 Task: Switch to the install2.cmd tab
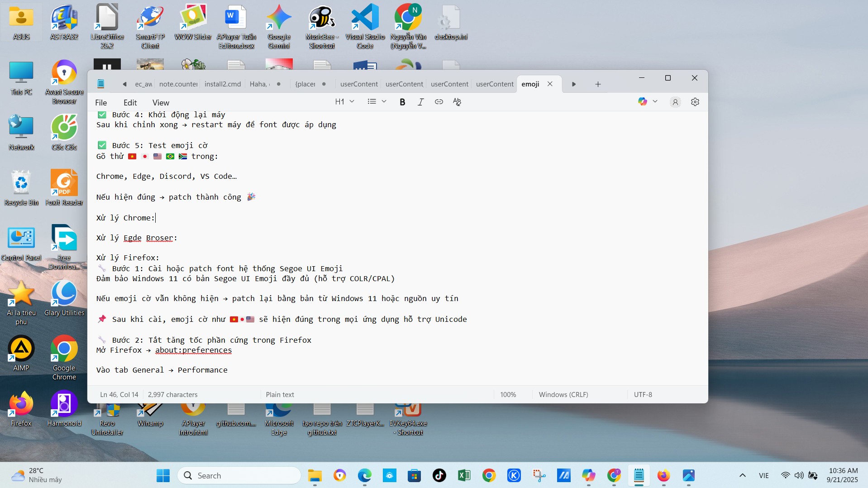point(222,84)
